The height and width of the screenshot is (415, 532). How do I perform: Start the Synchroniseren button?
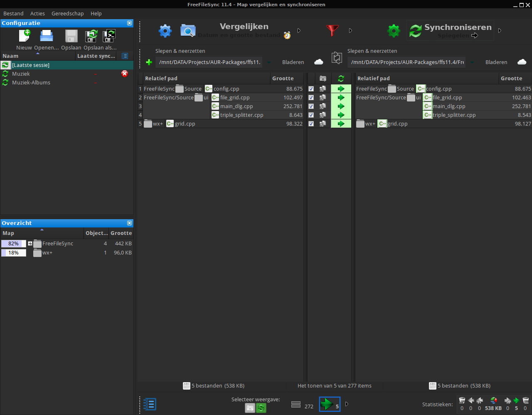click(x=450, y=31)
